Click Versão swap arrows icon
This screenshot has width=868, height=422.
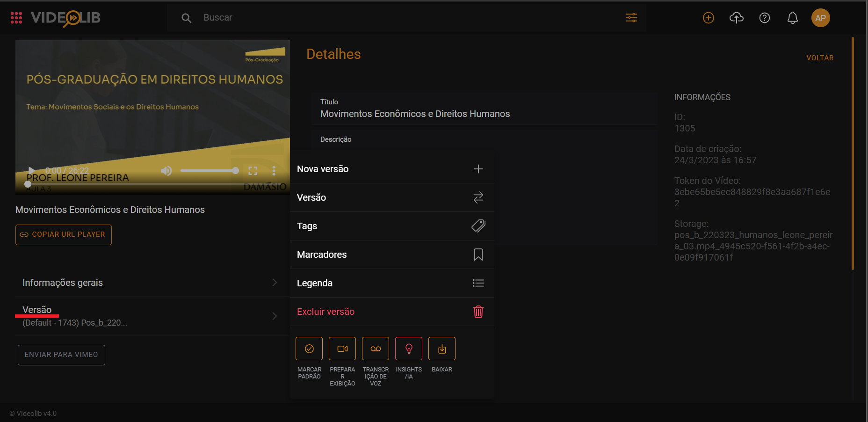pos(478,197)
